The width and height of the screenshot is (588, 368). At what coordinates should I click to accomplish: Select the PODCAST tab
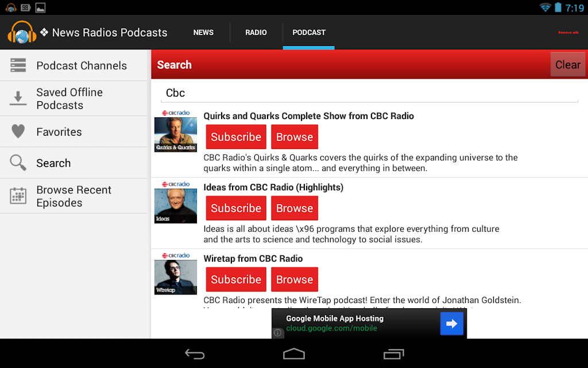[x=308, y=33]
